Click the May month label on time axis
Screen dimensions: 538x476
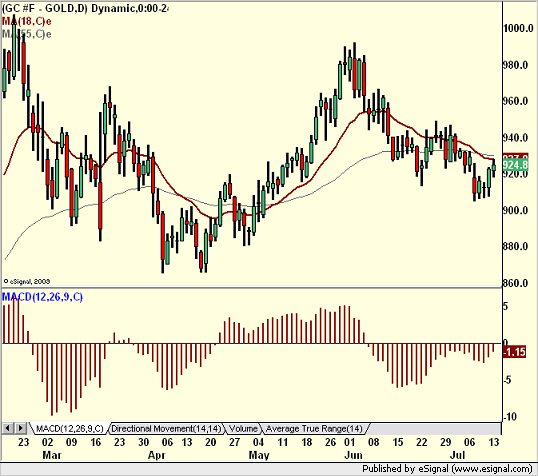coord(259,455)
